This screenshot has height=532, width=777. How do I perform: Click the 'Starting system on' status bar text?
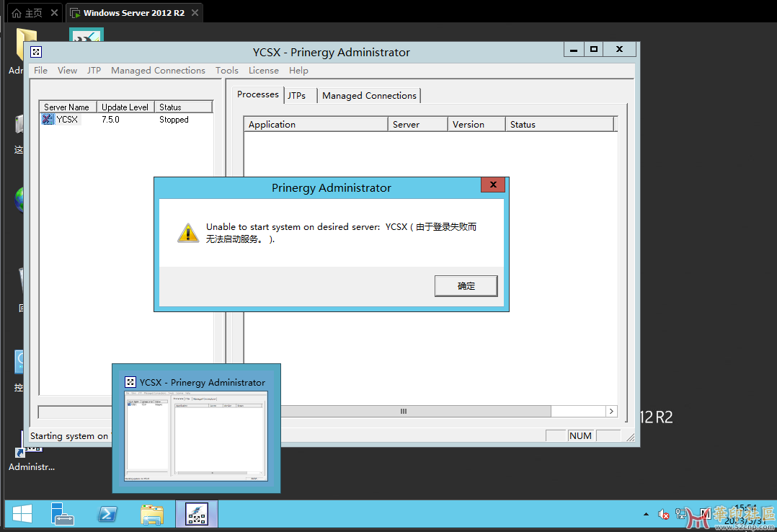click(x=69, y=436)
